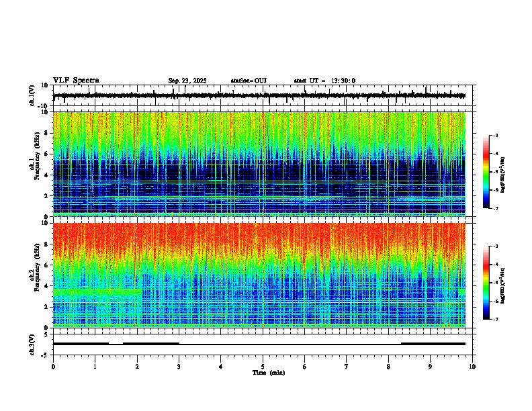The image size is (532, 411).
Task: Select the "start UT = 13:30: 0" text
Action: [x=324, y=81]
